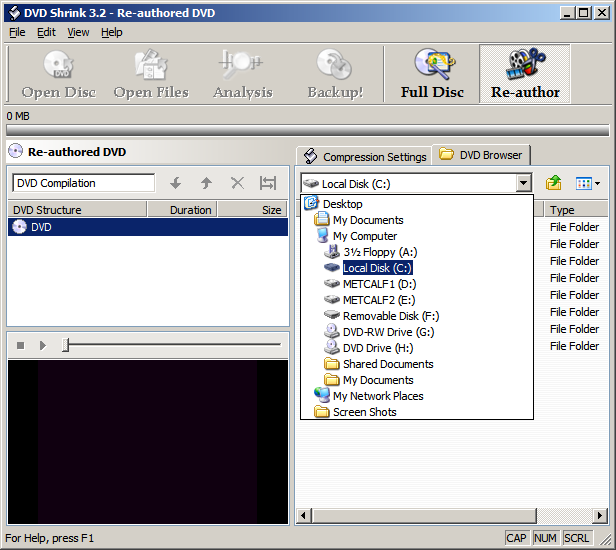The height and width of the screenshot is (550, 616).
Task: Click the DVD Structure column header
Action: [77, 210]
